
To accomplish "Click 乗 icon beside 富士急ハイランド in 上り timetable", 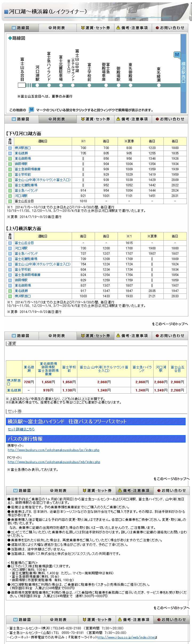I will tap(10, 254).
